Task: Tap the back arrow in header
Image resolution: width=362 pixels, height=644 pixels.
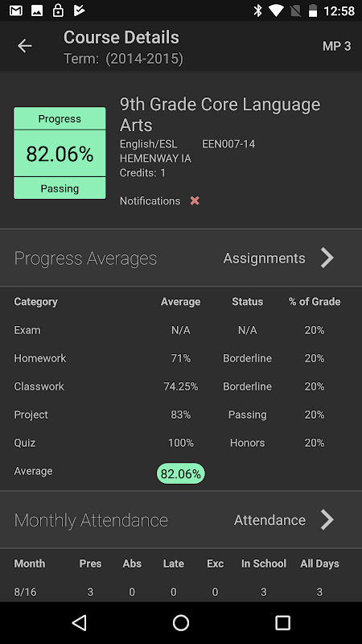Action: coord(25,46)
